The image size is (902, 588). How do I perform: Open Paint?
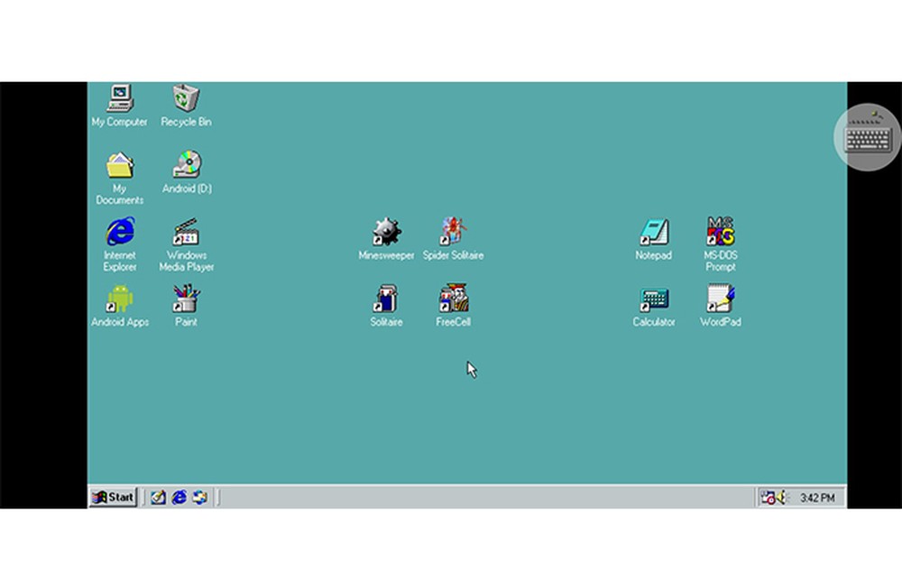click(x=185, y=298)
